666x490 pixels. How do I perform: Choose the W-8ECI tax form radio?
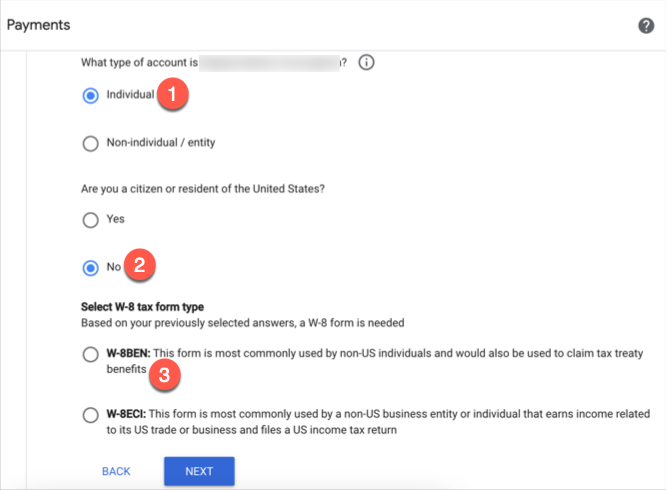(91, 414)
